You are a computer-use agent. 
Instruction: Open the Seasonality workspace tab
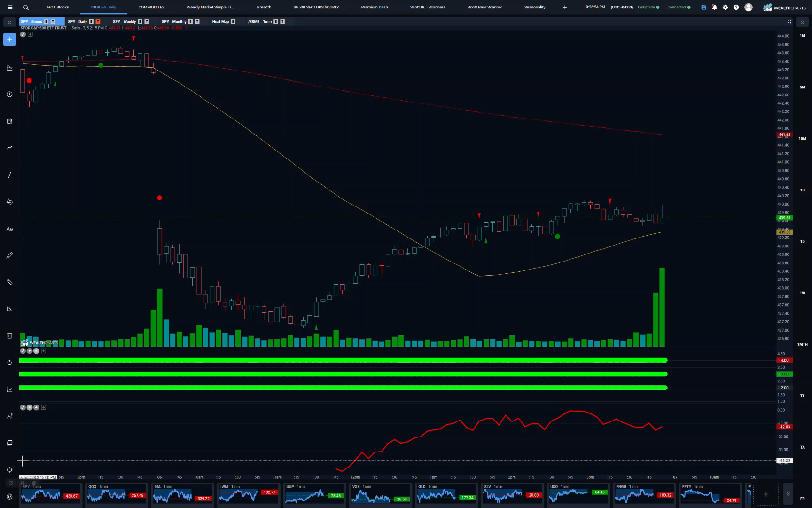click(535, 7)
